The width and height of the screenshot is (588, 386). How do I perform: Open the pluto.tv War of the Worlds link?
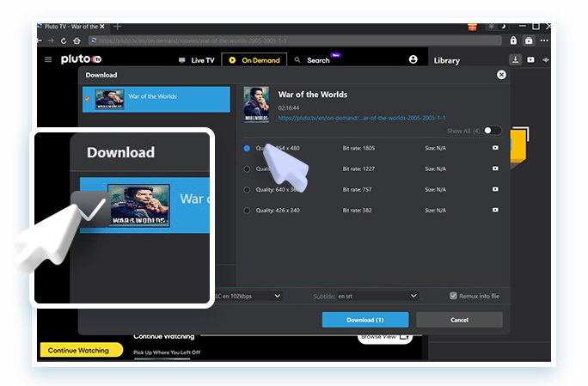pos(362,118)
